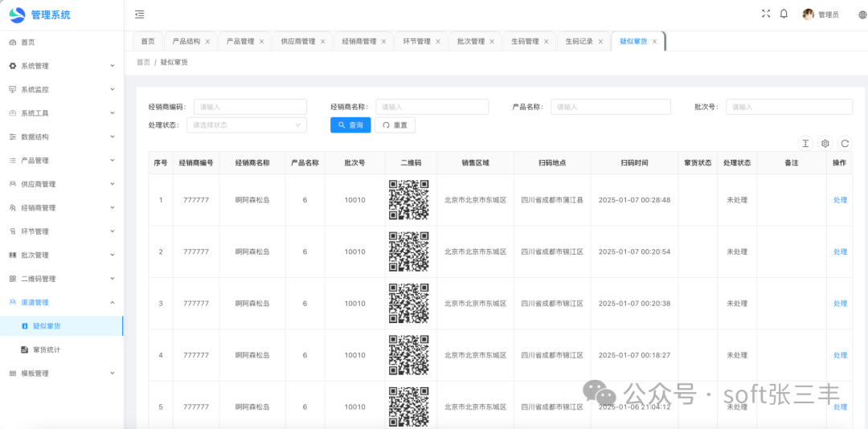Switch to the 批次管理 tab
The width and height of the screenshot is (868, 429).
[470, 42]
